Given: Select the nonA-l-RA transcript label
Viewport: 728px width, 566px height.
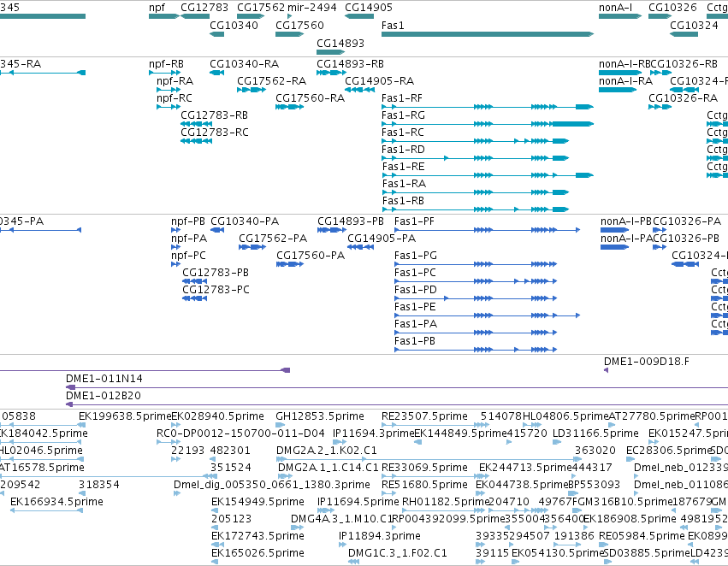Looking at the screenshot, I should [x=625, y=81].
